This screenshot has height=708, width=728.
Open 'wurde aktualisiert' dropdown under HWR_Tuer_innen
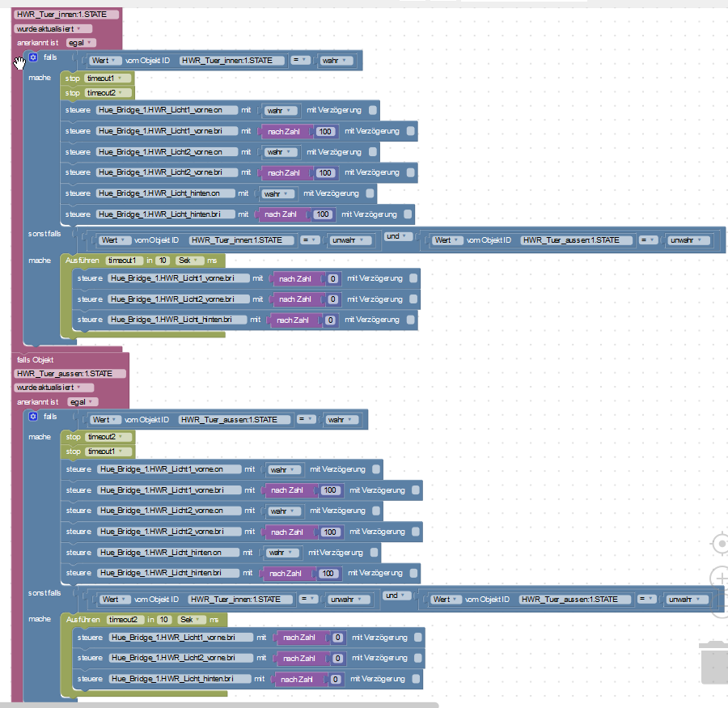(x=53, y=29)
